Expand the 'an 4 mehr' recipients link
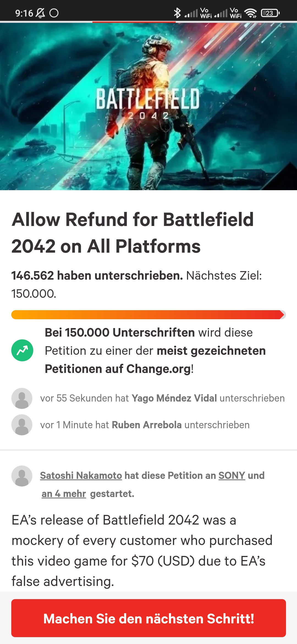 click(x=64, y=494)
